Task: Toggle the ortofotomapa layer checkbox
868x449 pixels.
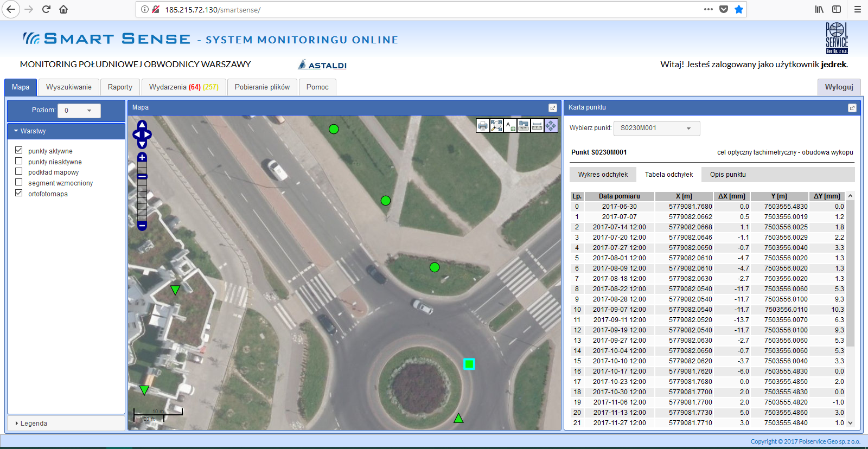Action: (x=19, y=193)
